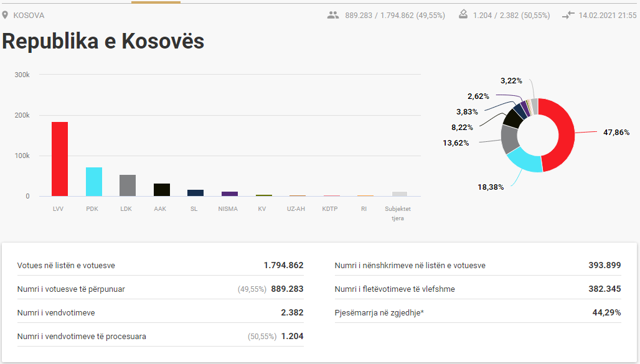Click the Pjesëmarrja në zgjedhje* label
This screenshot has height=364, width=640.
pyautogui.click(x=379, y=313)
